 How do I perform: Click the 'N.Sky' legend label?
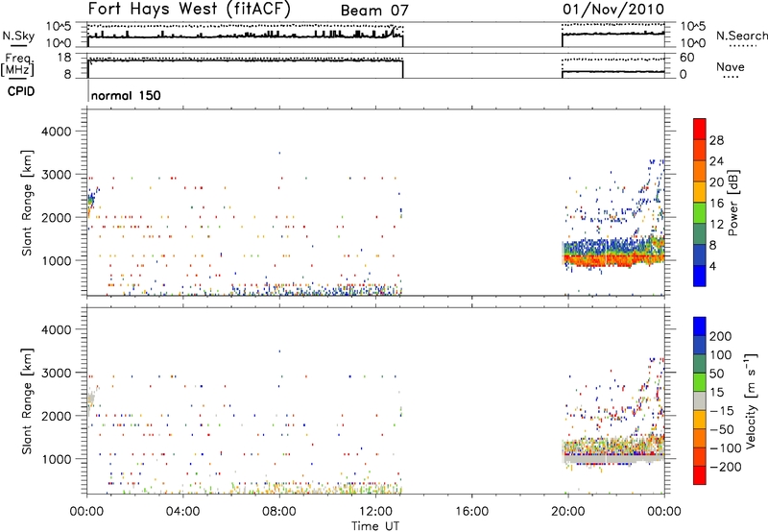(x=18, y=36)
